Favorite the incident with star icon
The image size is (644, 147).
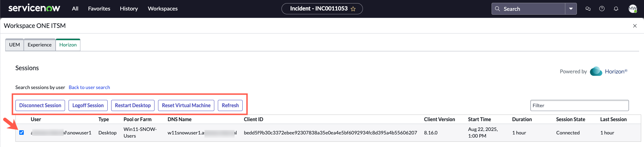click(x=353, y=9)
